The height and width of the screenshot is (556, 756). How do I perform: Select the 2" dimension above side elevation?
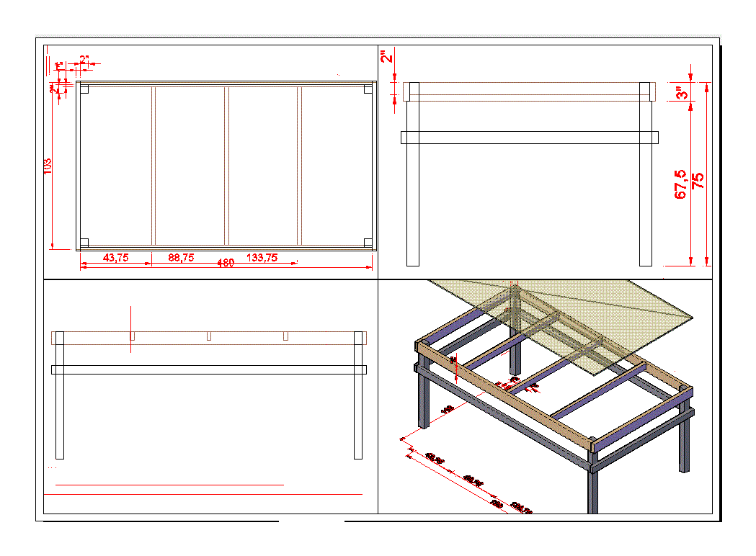tap(388, 56)
